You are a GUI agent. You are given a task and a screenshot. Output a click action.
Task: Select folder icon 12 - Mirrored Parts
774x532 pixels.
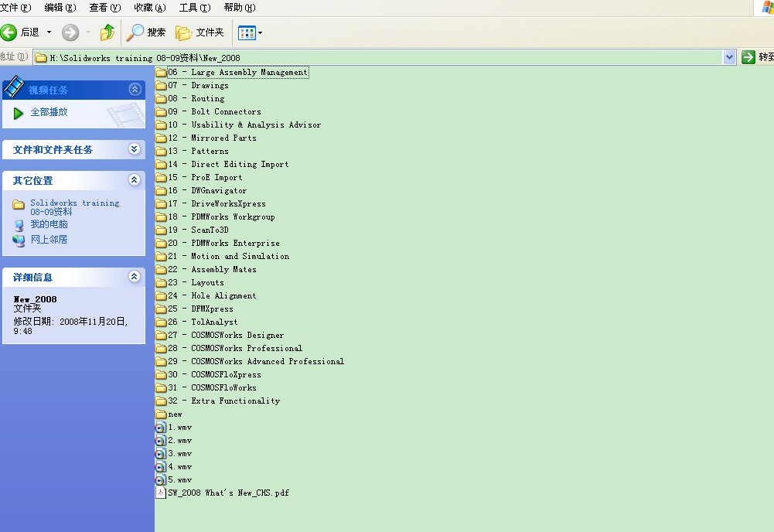coord(161,138)
